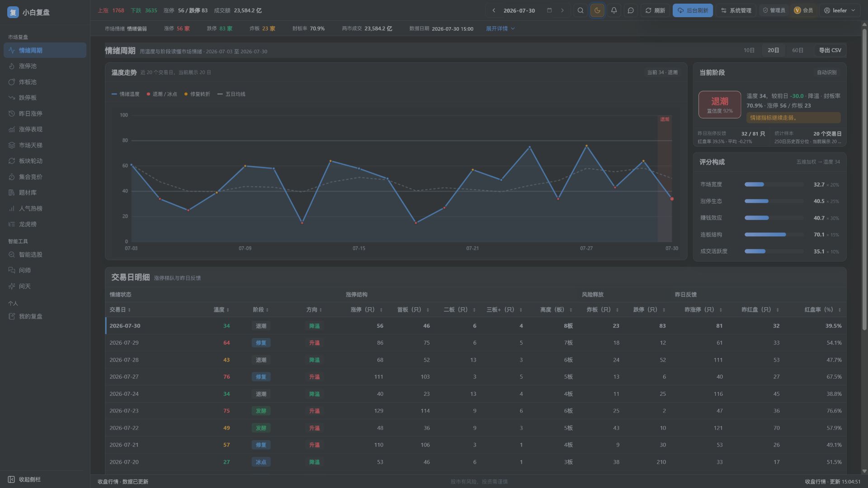Toggle 情绪温度 legend series
The width and height of the screenshot is (868, 488).
point(126,94)
